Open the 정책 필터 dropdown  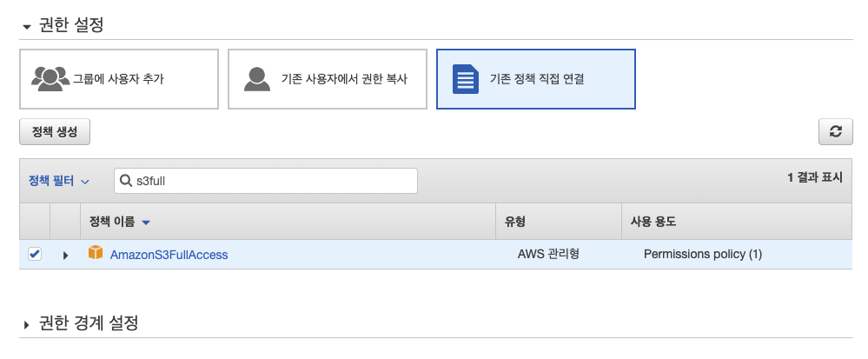click(x=59, y=181)
